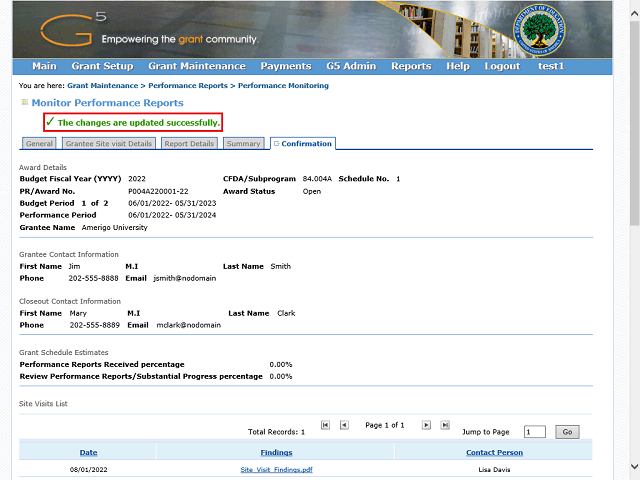The height and width of the screenshot is (480, 640).
Task: Open the Payments menu
Action: 285,66
